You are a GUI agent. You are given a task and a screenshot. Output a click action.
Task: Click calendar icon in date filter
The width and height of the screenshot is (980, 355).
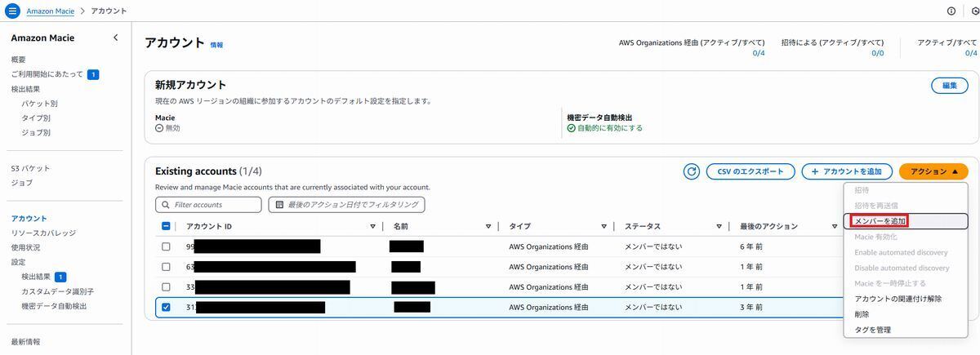coord(280,205)
